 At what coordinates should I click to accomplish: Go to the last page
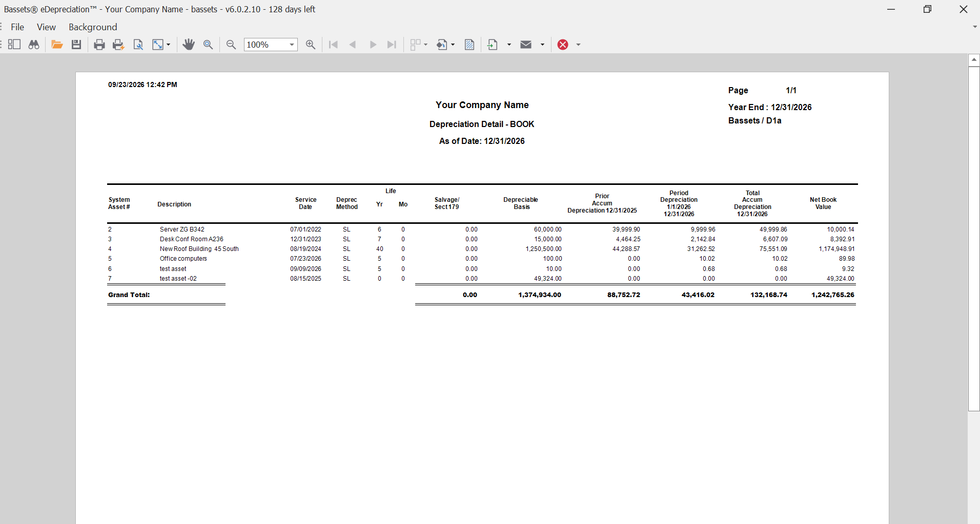click(392, 45)
